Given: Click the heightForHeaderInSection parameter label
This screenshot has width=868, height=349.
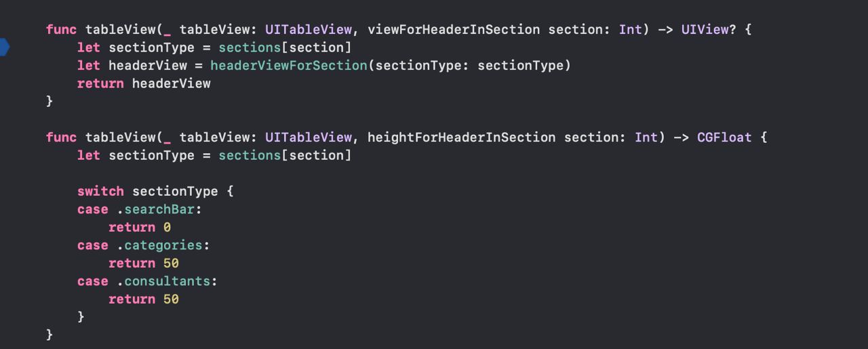Looking at the screenshot, I should [461, 138].
